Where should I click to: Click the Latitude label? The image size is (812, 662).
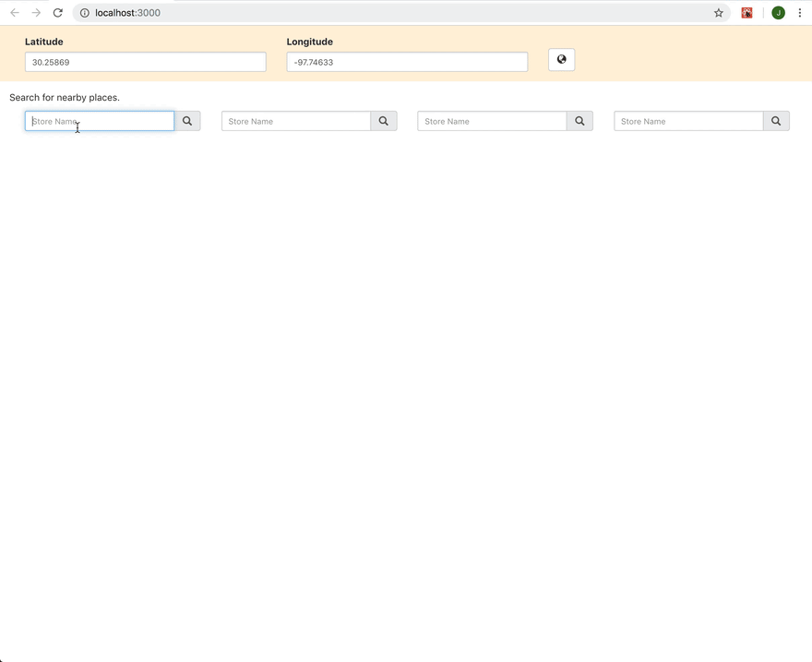(x=44, y=42)
